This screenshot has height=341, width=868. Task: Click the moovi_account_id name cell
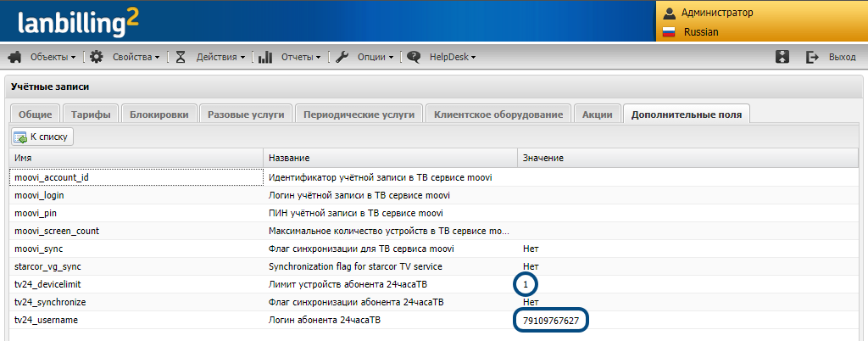pos(136,177)
